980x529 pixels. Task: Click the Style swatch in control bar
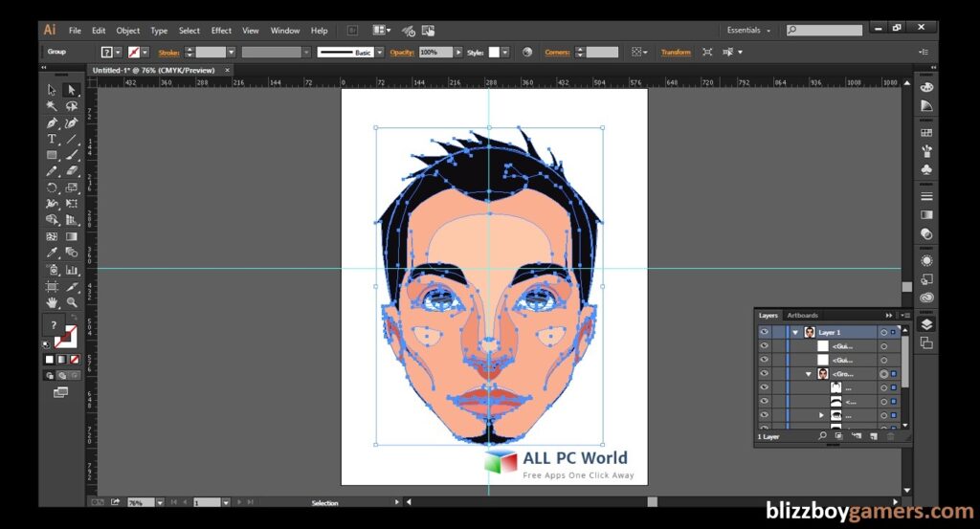[x=494, y=53]
